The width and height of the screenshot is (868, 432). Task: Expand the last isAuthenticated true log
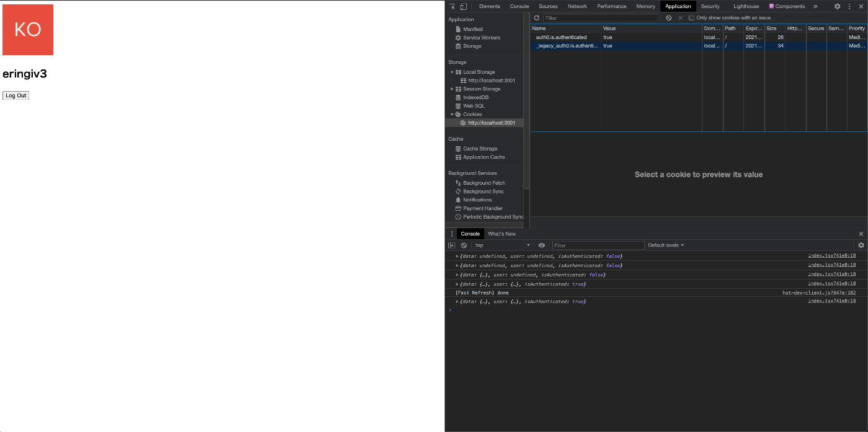[x=458, y=302]
